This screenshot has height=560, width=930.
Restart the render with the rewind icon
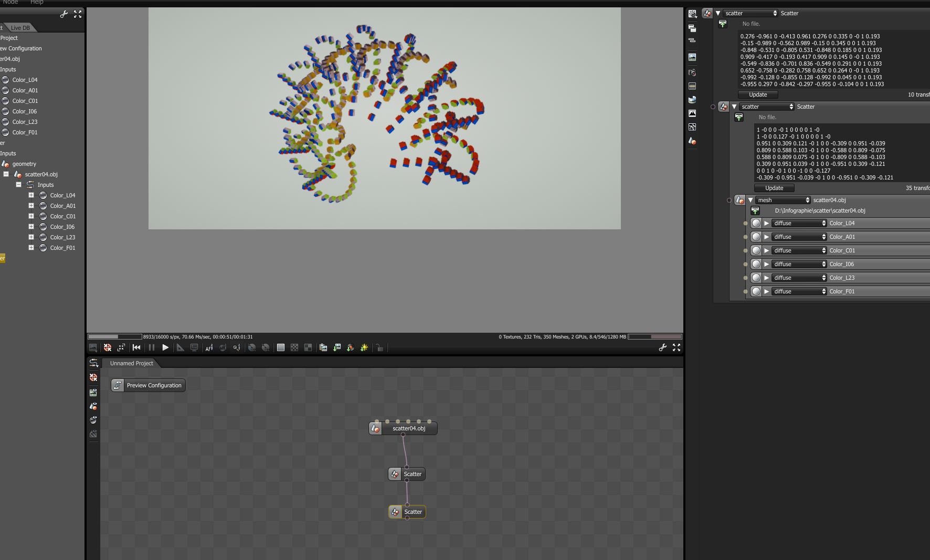tap(136, 347)
